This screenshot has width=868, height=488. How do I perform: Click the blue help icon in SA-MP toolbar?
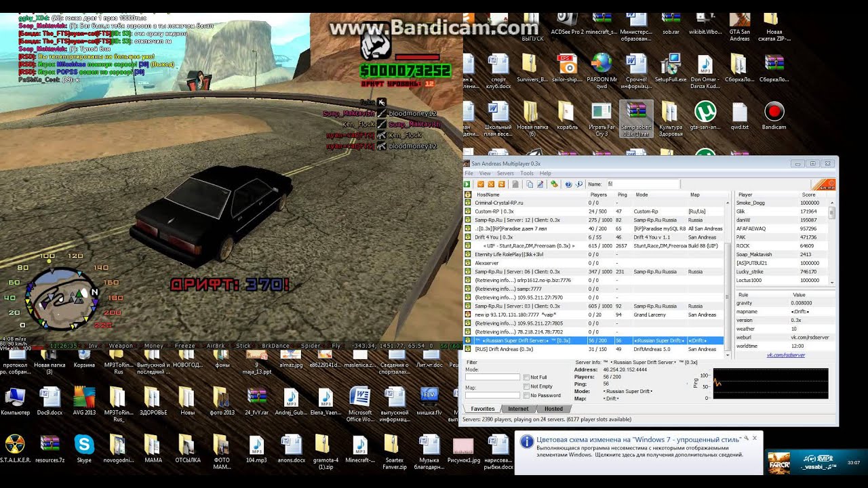click(x=568, y=184)
